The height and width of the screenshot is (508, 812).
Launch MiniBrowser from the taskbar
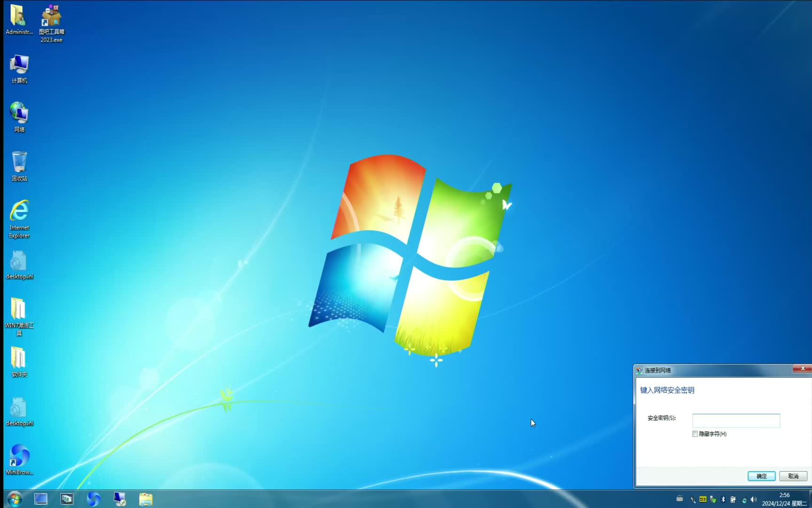coord(94,499)
